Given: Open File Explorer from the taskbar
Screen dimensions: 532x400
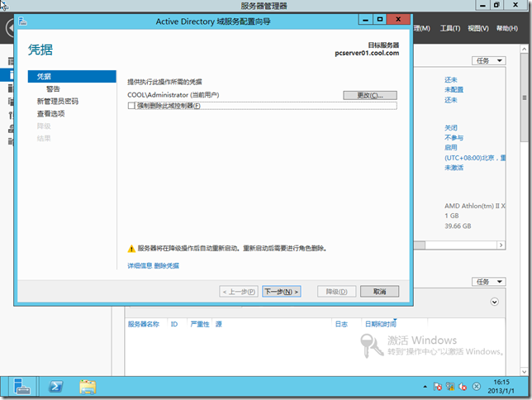Looking at the screenshot, I should [88, 387].
